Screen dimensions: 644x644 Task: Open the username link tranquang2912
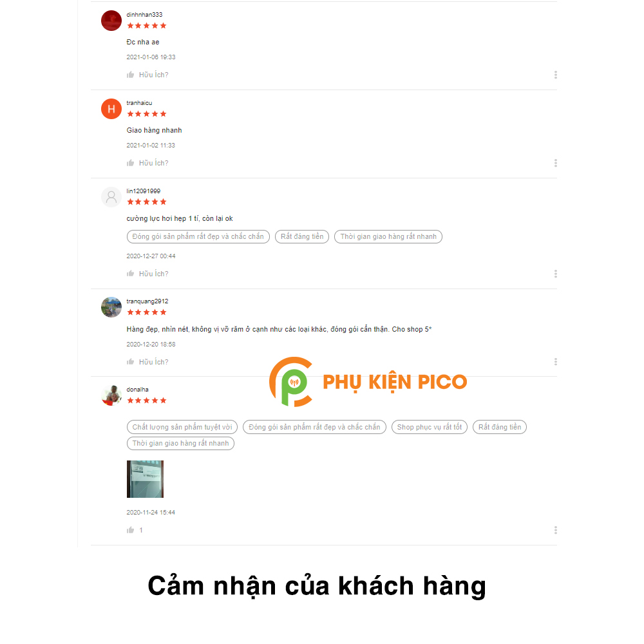pos(147,301)
